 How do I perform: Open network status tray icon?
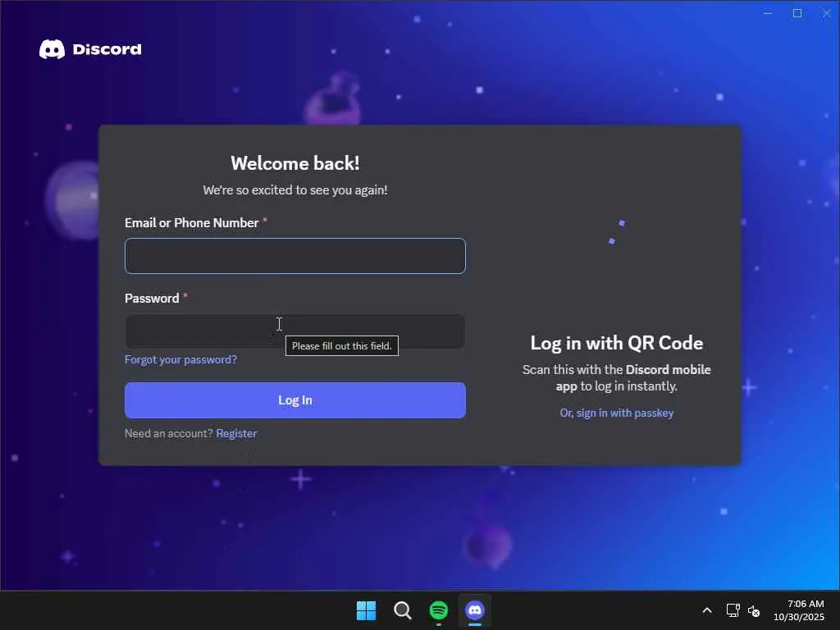[733, 610]
